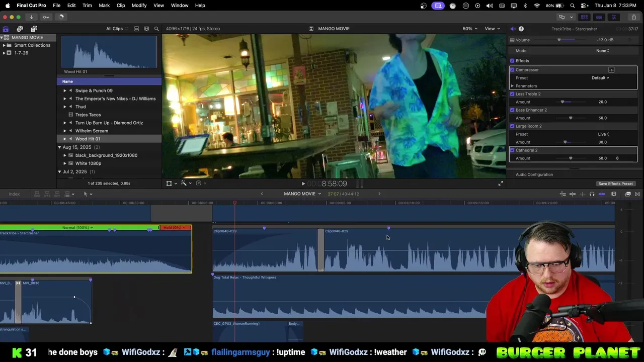Open the Share export button
644x362 pixels.
[633, 17]
